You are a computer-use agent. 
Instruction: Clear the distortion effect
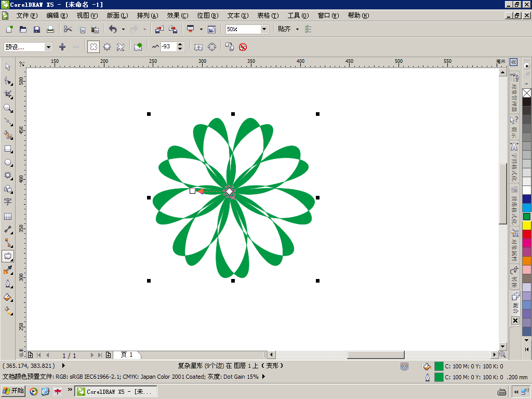coord(243,47)
